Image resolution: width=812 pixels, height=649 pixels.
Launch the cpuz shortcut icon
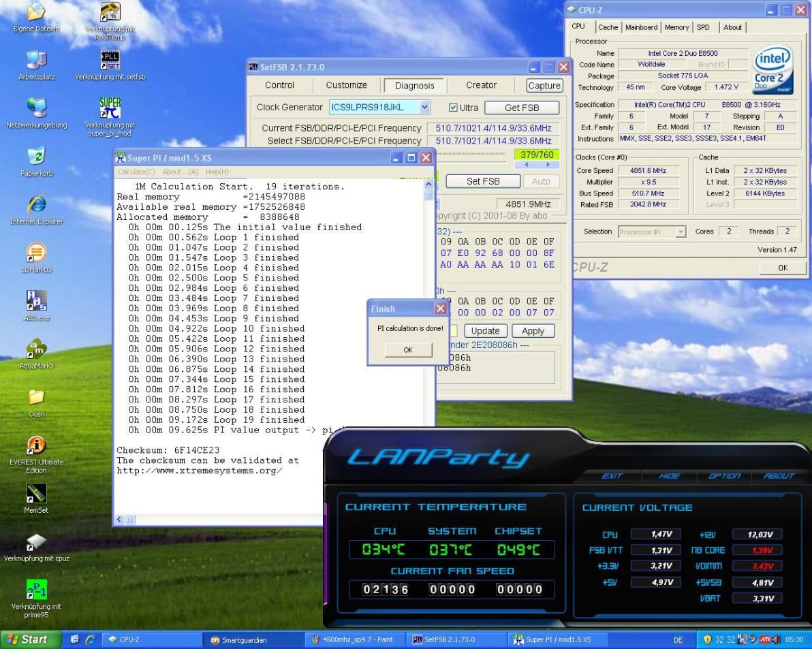pos(36,542)
